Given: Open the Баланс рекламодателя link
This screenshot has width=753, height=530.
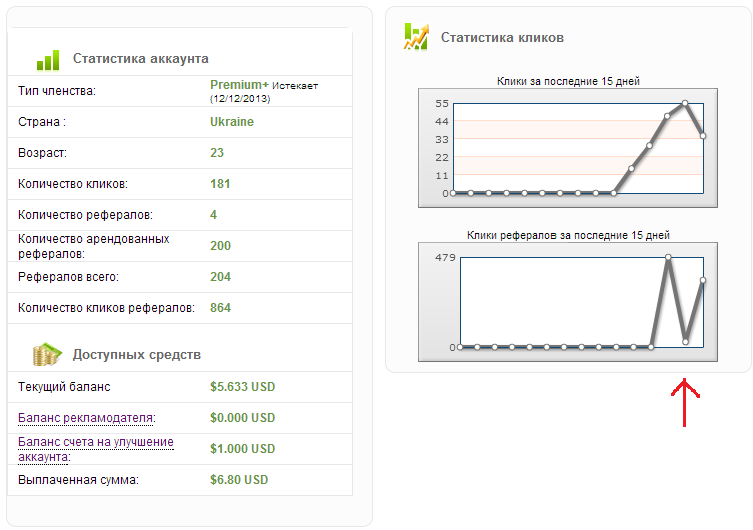Looking at the screenshot, I should [x=87, y=418].
